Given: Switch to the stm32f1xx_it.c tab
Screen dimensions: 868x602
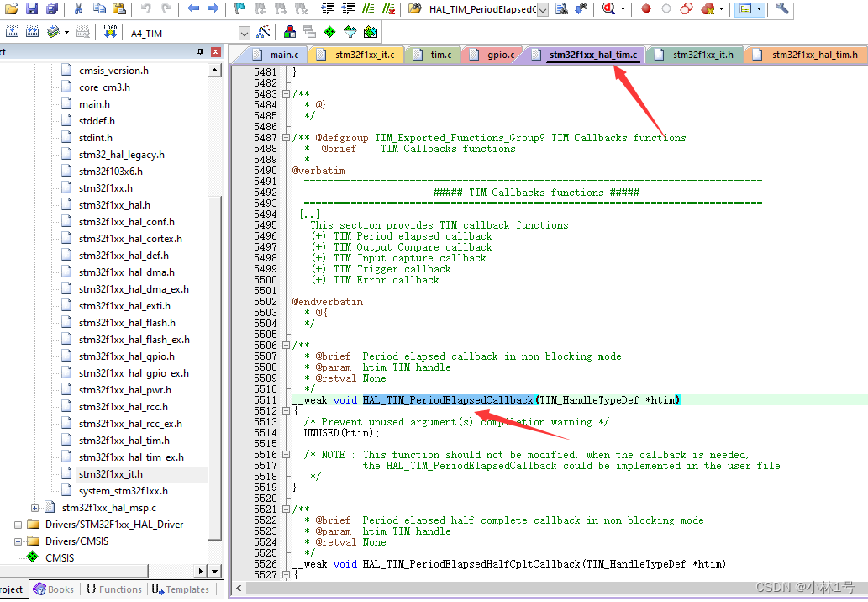Looking at the screenshot, I should pos(356,55).
